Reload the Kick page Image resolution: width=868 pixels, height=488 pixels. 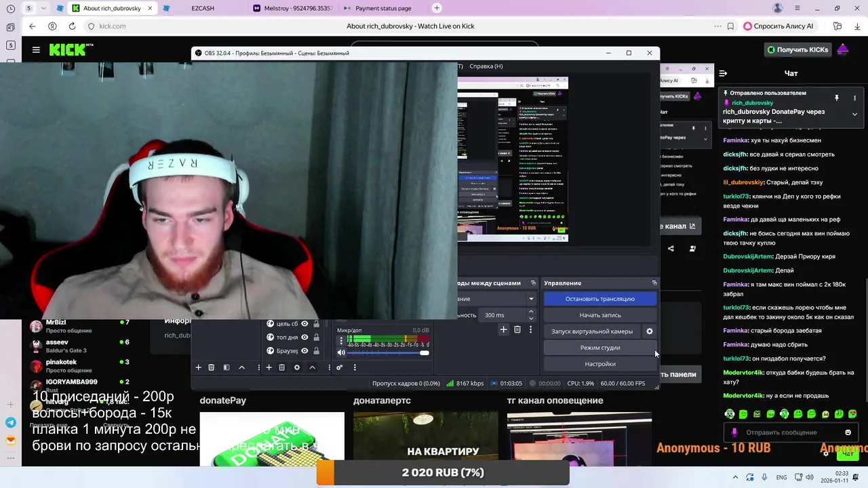(x=72, y=26)
